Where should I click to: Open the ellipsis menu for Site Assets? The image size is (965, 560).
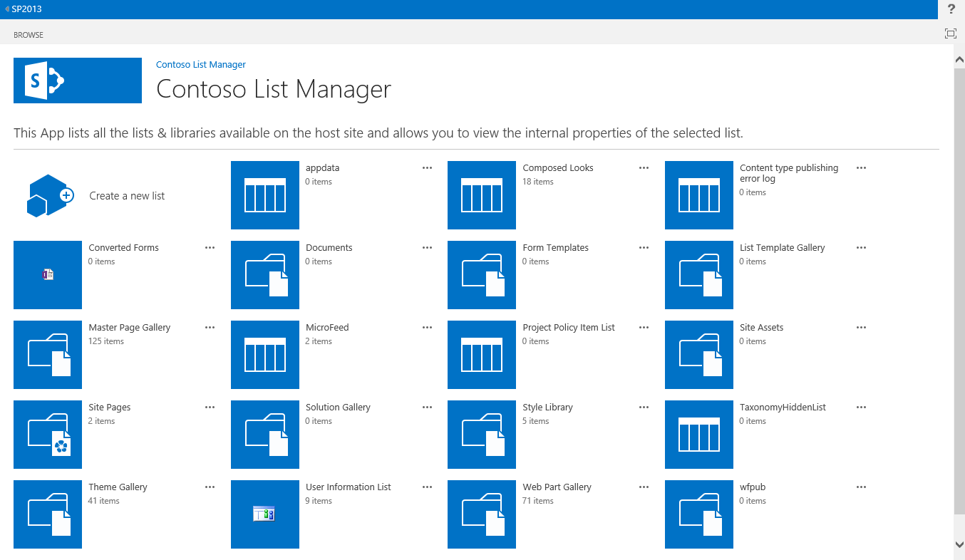pos(861,328)
